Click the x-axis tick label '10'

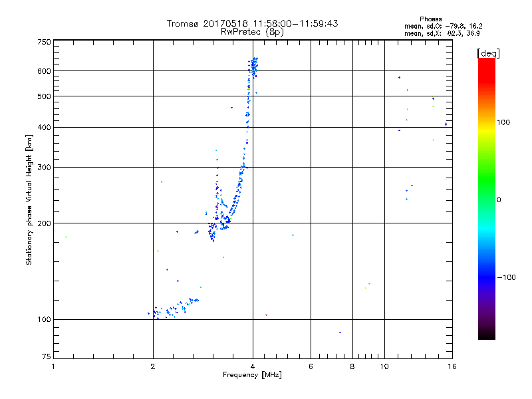point(384,366)
